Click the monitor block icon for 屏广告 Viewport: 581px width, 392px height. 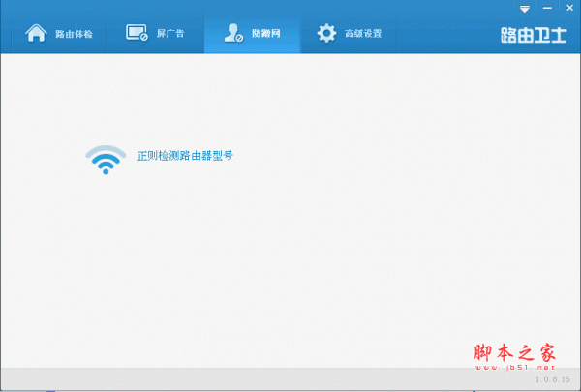click(137, 33)
